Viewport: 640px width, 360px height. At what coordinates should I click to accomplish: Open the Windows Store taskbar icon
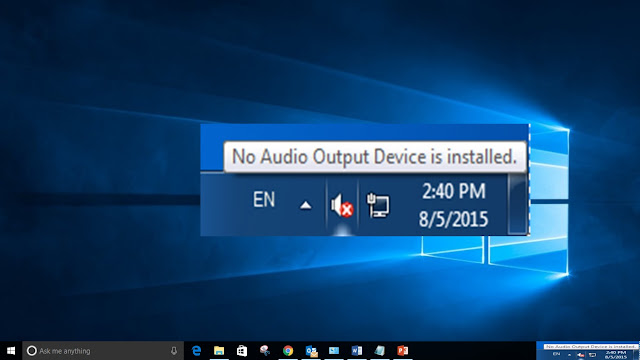click(242, 351)
